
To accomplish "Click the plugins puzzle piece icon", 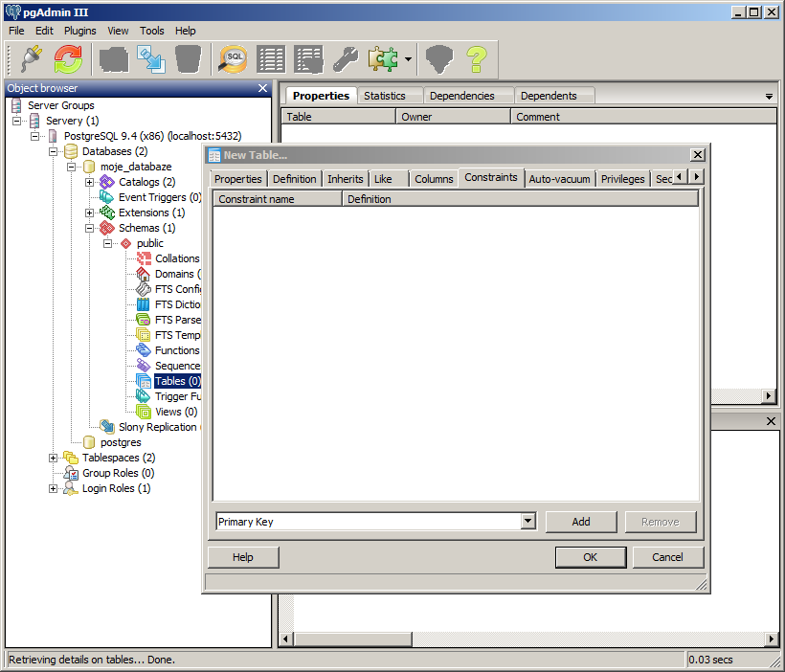I will 383,59.
